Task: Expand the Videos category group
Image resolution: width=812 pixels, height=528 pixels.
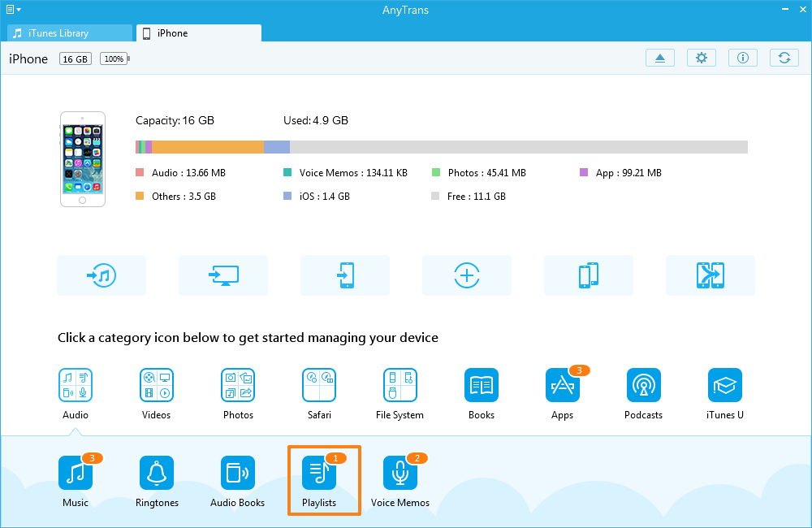Action: [x=157, y=385]
